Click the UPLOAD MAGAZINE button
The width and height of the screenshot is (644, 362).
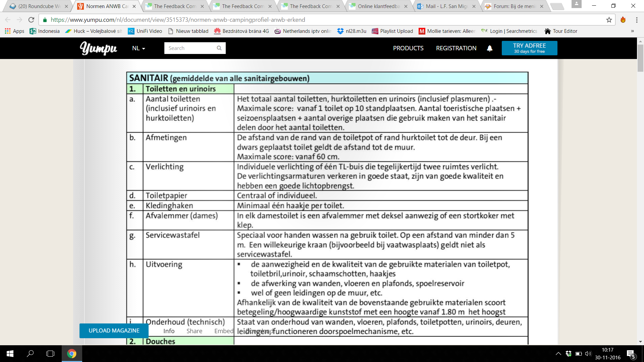pyautogui.click(x=114, y=330)
